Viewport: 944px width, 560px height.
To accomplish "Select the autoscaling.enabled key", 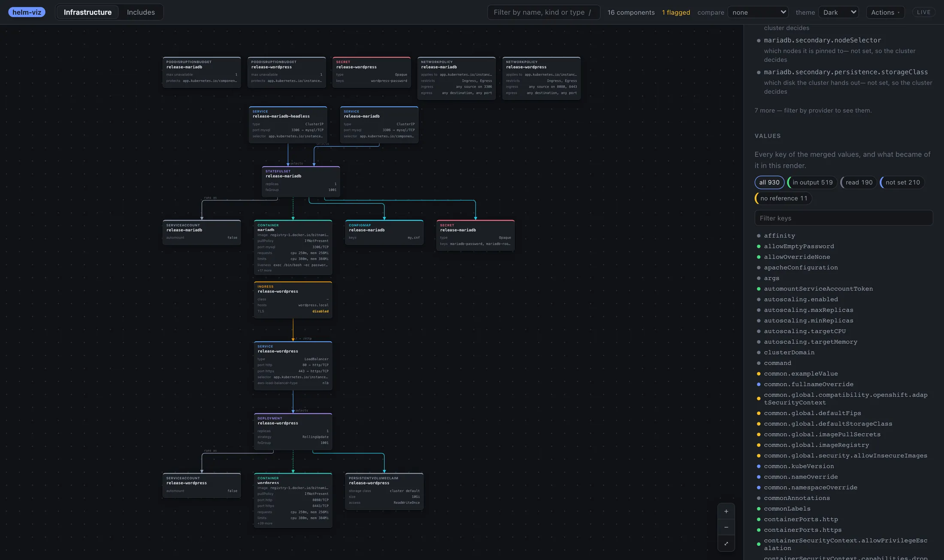I will (801, 299).
